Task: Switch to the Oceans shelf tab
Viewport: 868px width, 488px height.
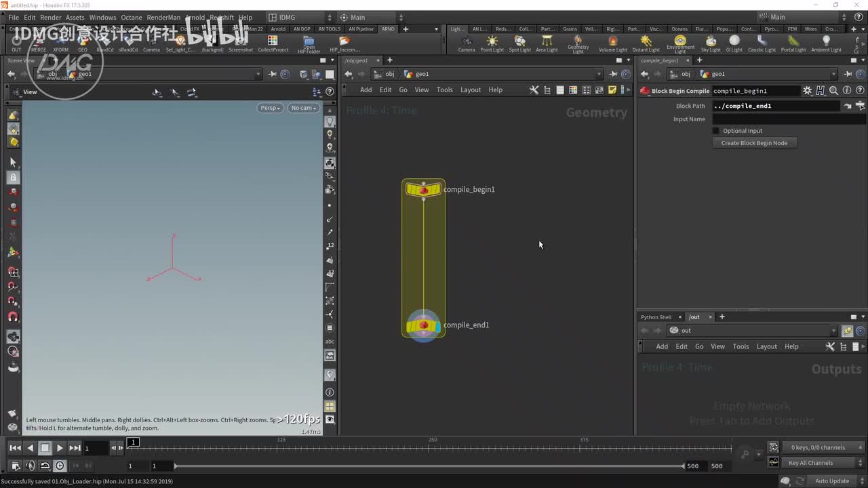Action: tap(679, 29)
